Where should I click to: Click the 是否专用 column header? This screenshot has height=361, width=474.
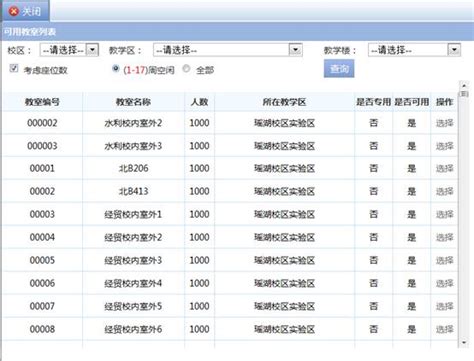click(x=373, y=102)
